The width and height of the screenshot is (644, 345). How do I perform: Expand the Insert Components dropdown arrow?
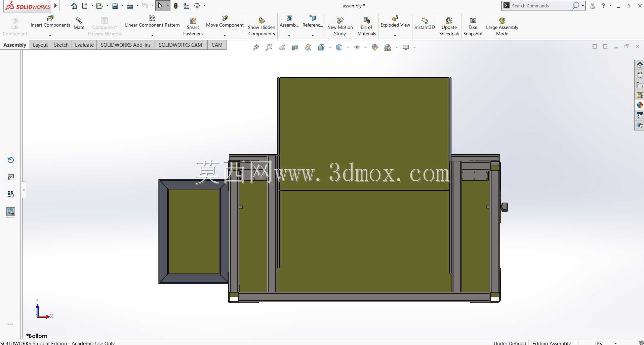[50, 36]
